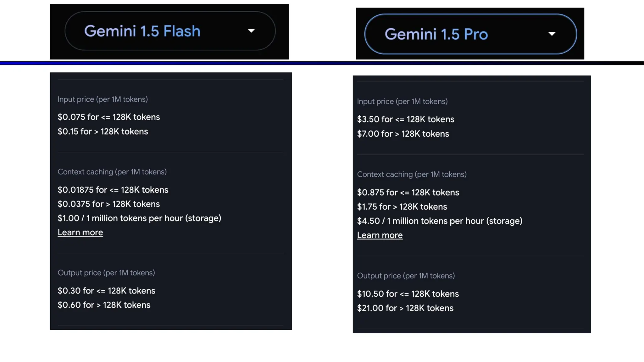
Task: Select the Flash $0.01875 context caching line
Action: click(113, 190)
